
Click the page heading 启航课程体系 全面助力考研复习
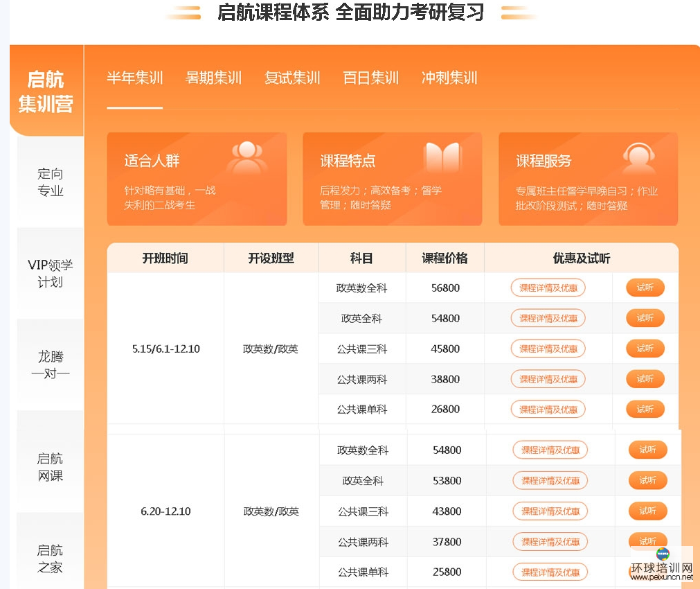[x=351, y=12]
